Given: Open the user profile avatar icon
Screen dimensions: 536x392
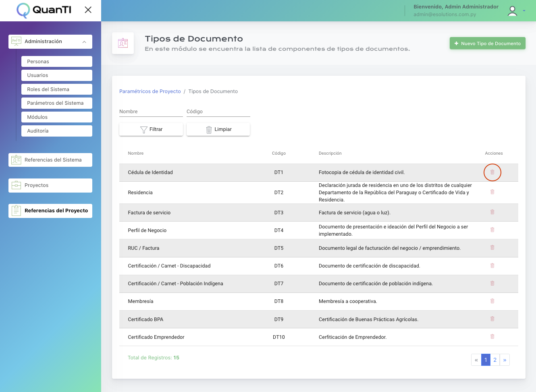Looking at the screenshot, I should point(512,11).
